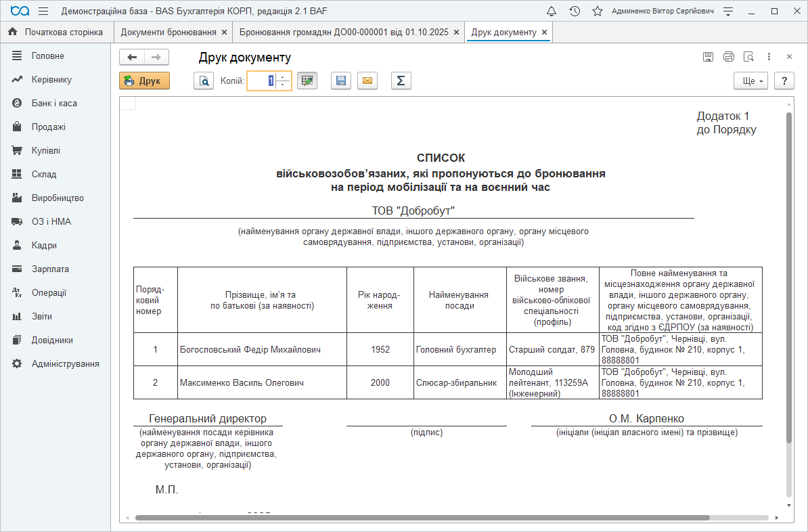Open the Зарплата sidebar section
The height and width of the screenshot is (532, 808).
(50, 269)
